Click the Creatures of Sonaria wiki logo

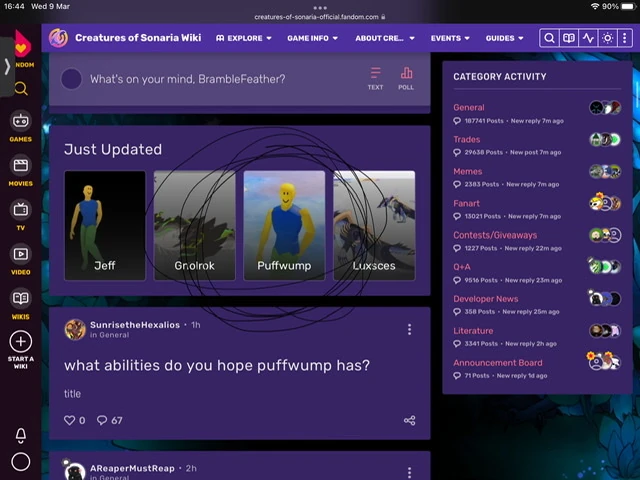59,38
